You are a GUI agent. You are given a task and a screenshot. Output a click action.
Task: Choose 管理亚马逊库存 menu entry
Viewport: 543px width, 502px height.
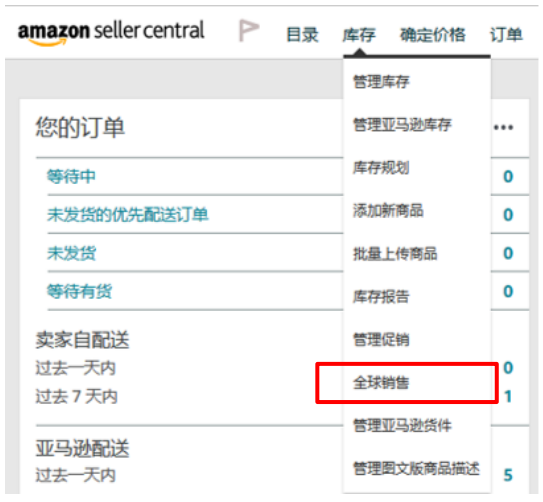coord(402,125)
